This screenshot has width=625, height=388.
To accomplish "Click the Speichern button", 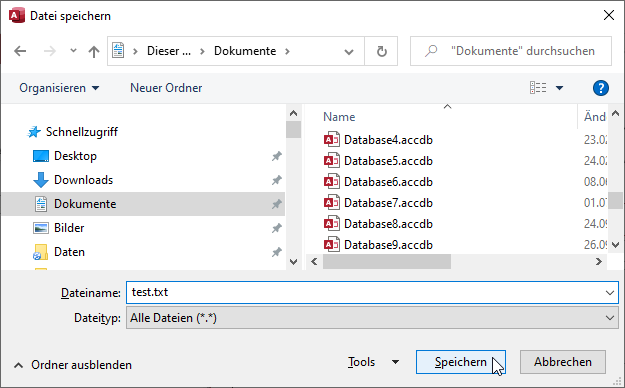I will (461, 362).
